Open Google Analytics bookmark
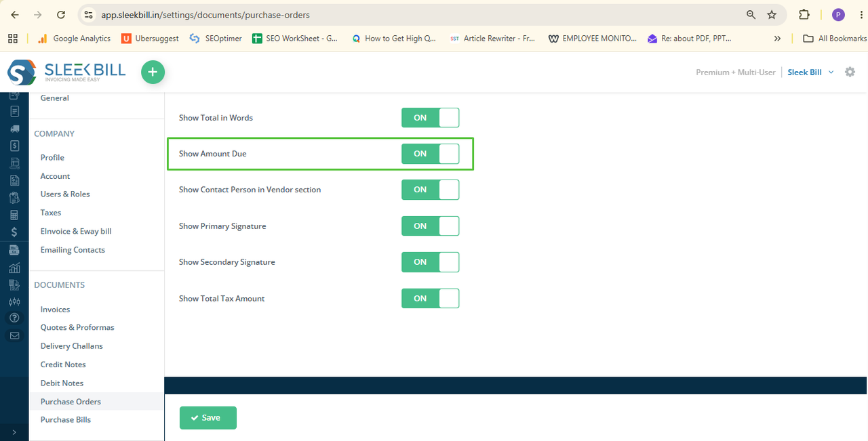The width and height of the screenshot is (868, 441). (74, 39)
